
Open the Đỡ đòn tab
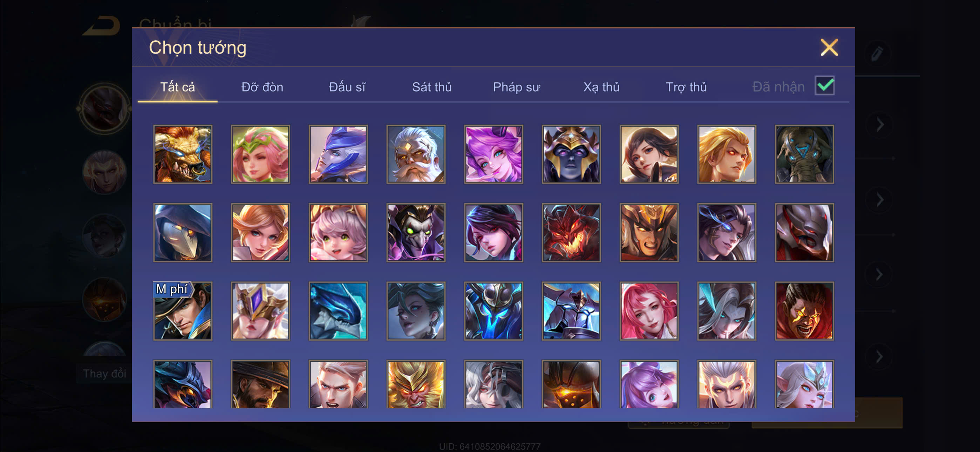[262, 87]
